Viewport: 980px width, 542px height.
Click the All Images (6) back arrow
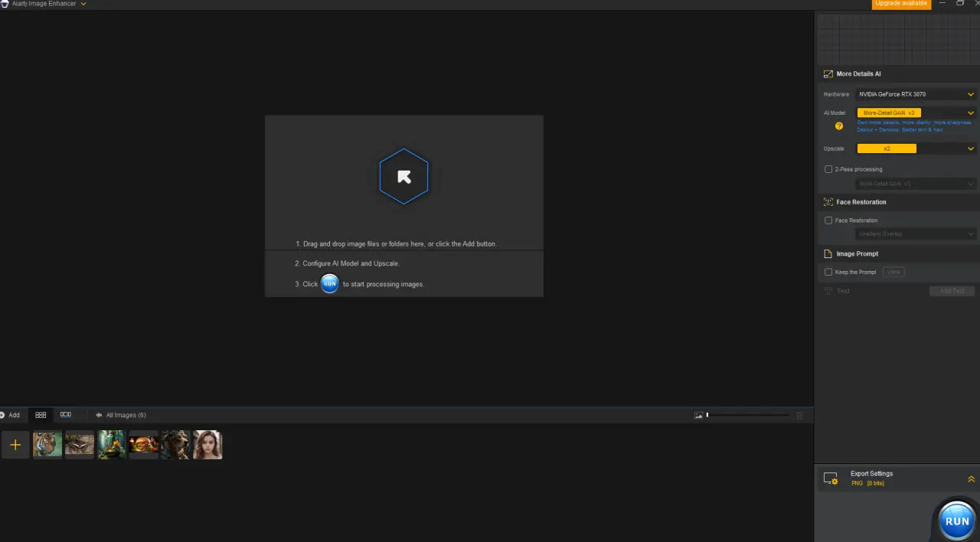99,415
